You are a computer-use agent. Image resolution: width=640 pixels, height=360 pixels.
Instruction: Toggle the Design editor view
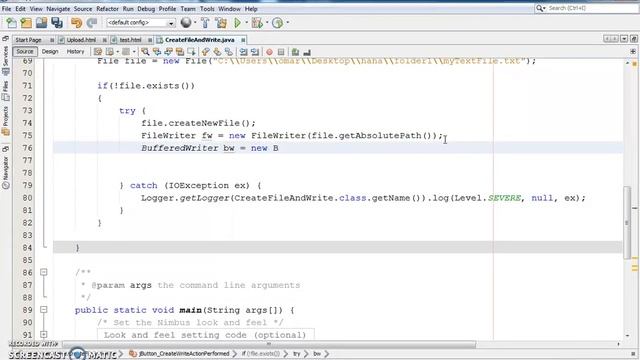tap(50, 52)
